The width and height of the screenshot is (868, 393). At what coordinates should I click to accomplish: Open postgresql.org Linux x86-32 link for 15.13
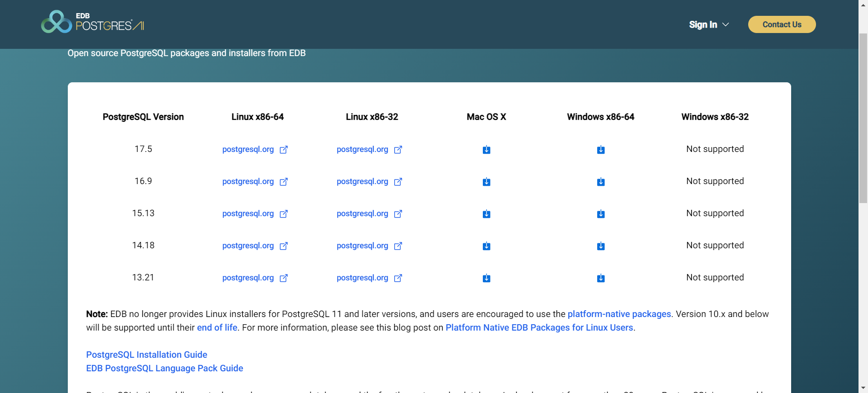[369, 213]
